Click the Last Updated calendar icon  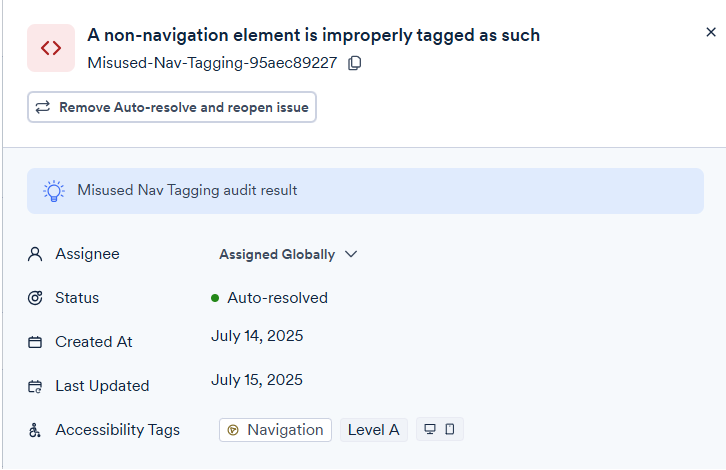(35, 386)
